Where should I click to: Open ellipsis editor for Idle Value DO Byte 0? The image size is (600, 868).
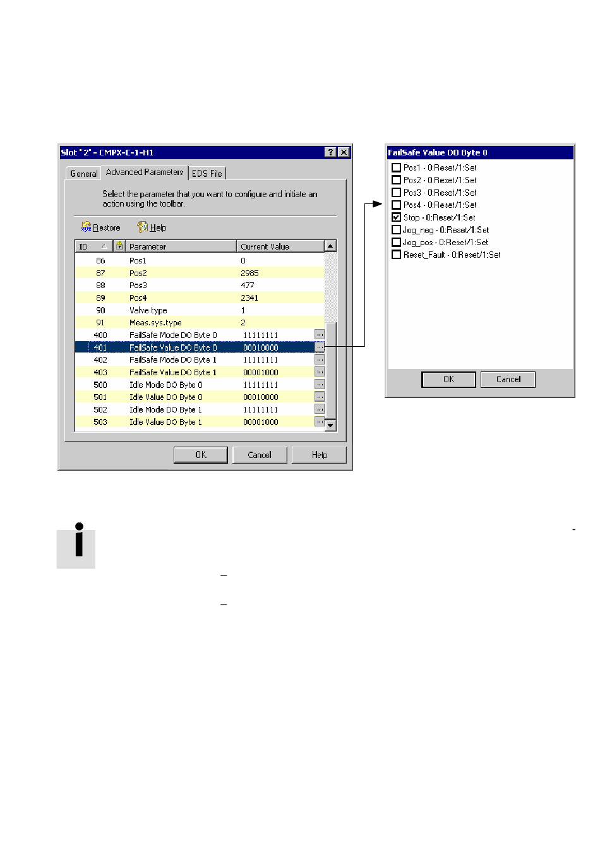pos(320,397)
